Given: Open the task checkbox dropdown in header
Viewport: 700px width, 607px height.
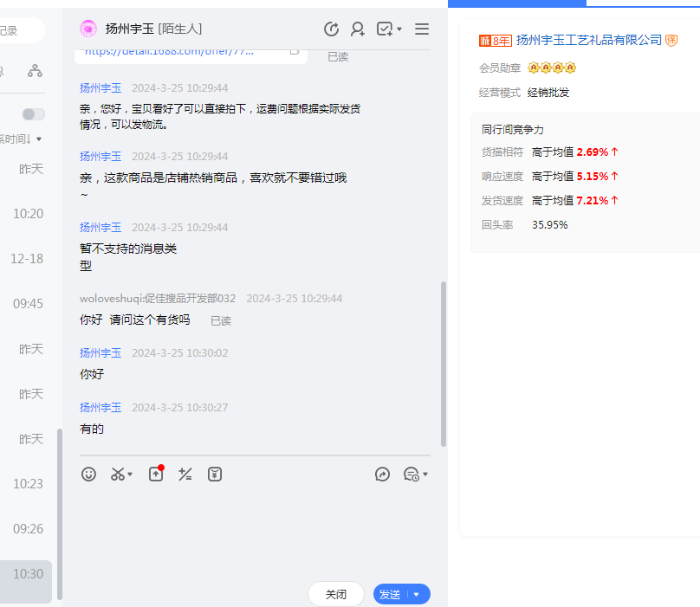Looking at the screenshot, I should 389,29.
